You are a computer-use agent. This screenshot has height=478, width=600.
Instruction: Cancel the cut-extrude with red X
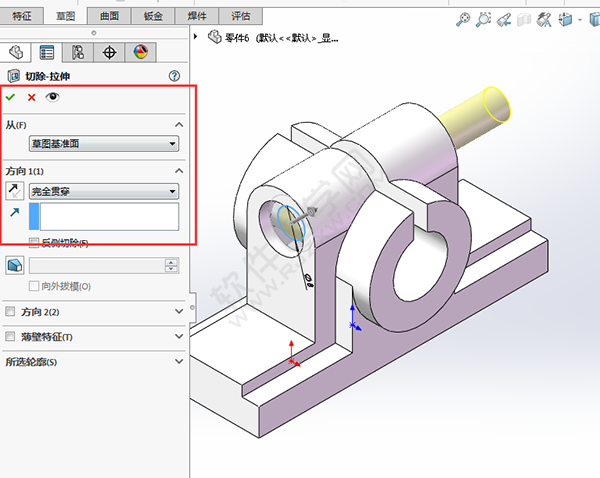point(32,98)
